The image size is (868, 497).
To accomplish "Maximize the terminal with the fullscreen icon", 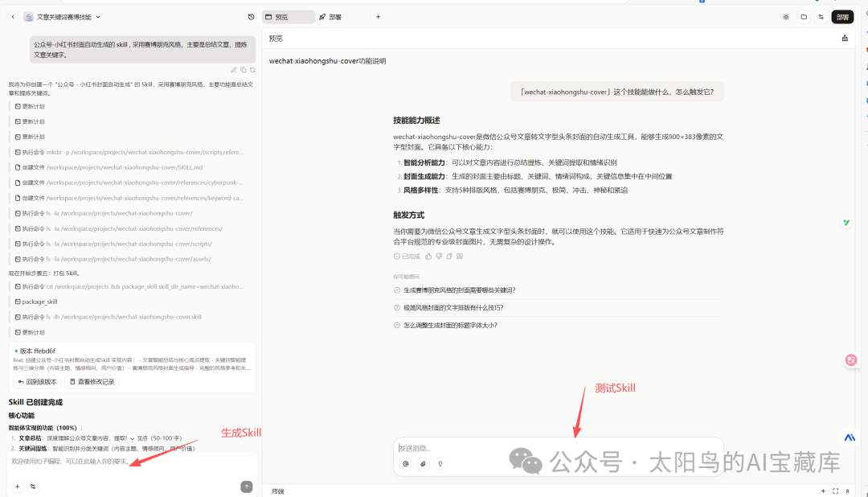I will 835,491.
